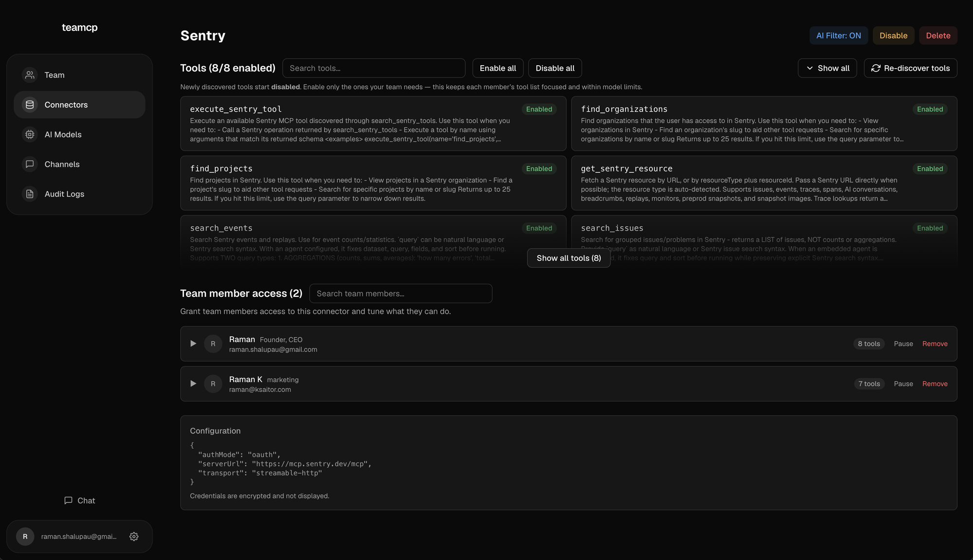
Task: Toggle Enabled status for find_organizations
Action: [930, 109]
